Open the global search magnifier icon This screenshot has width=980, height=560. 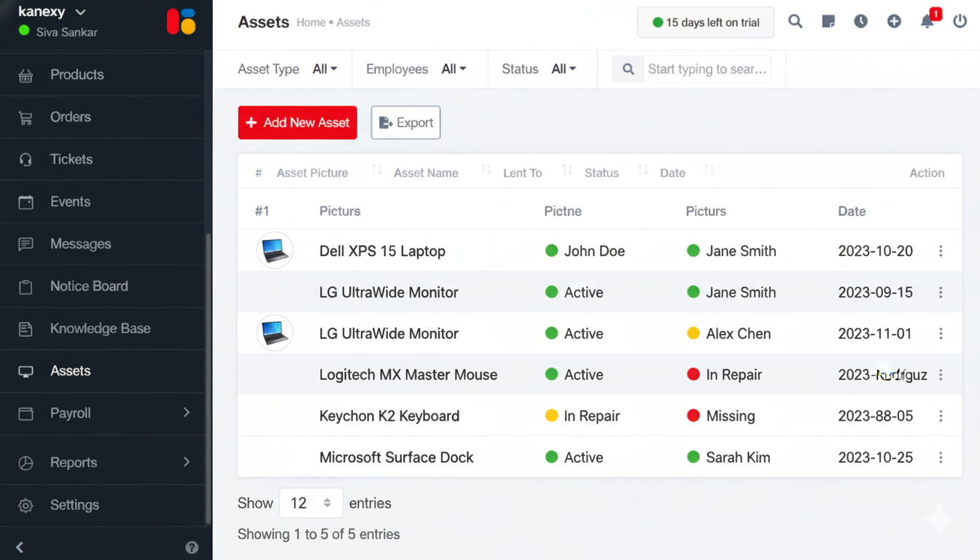[x=795, y=22]
